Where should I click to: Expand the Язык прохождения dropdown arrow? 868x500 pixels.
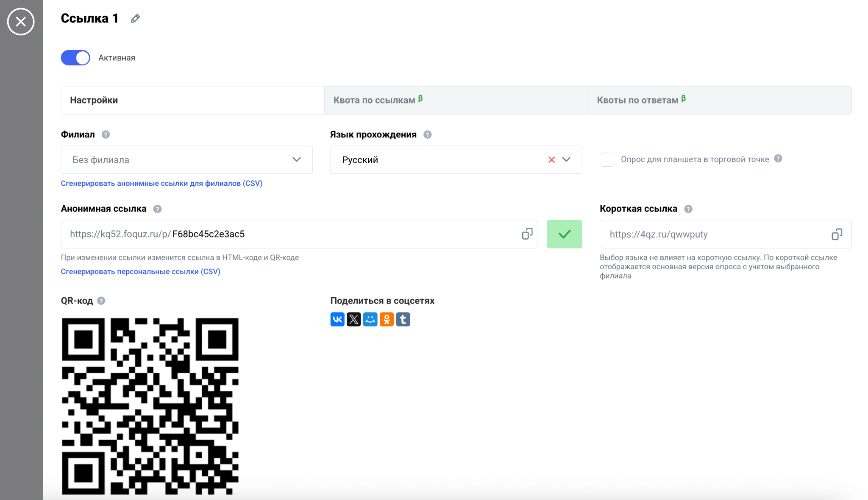[x=566, y=160]
